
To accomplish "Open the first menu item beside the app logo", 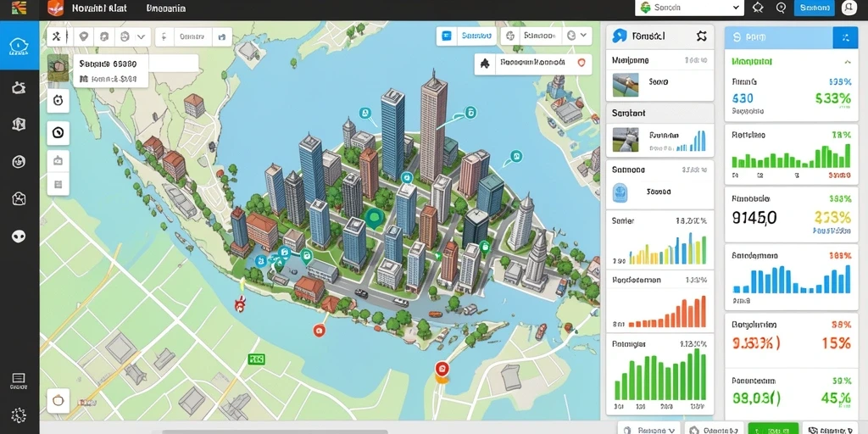I will click(x=100, y=8).
